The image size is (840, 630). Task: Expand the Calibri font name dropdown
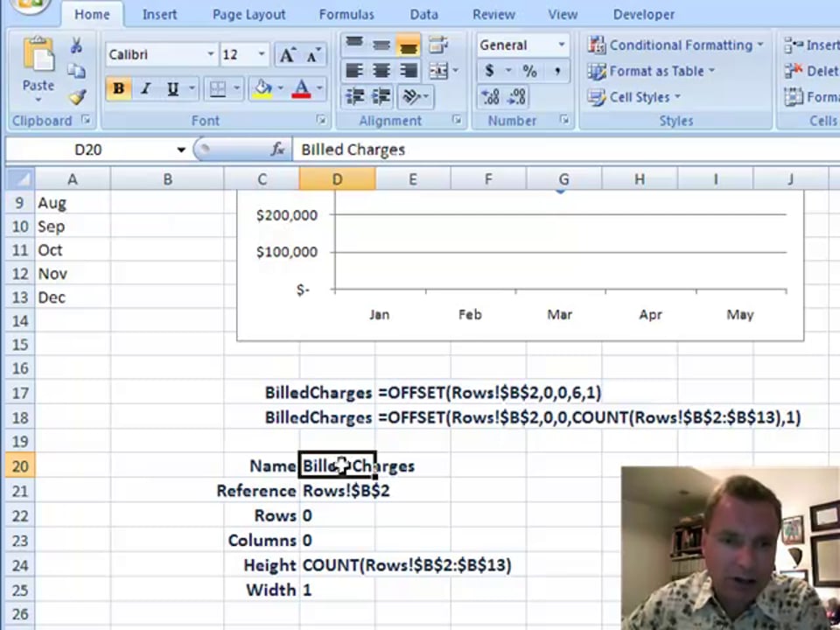[211, 54]
